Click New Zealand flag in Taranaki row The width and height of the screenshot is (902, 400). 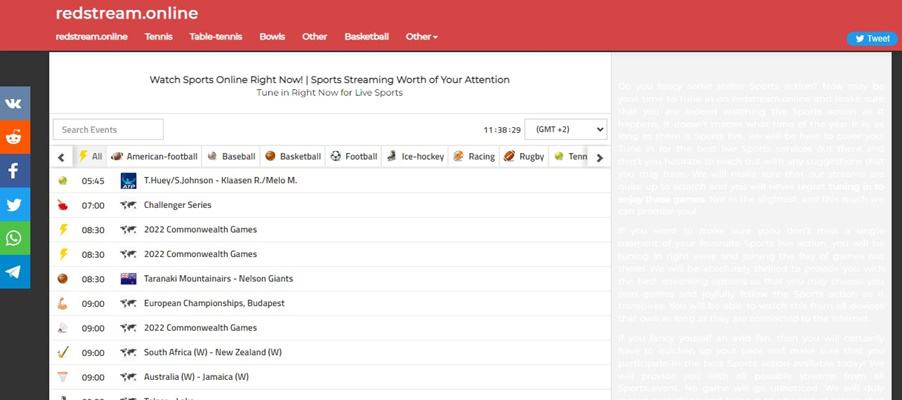[128, 279]
